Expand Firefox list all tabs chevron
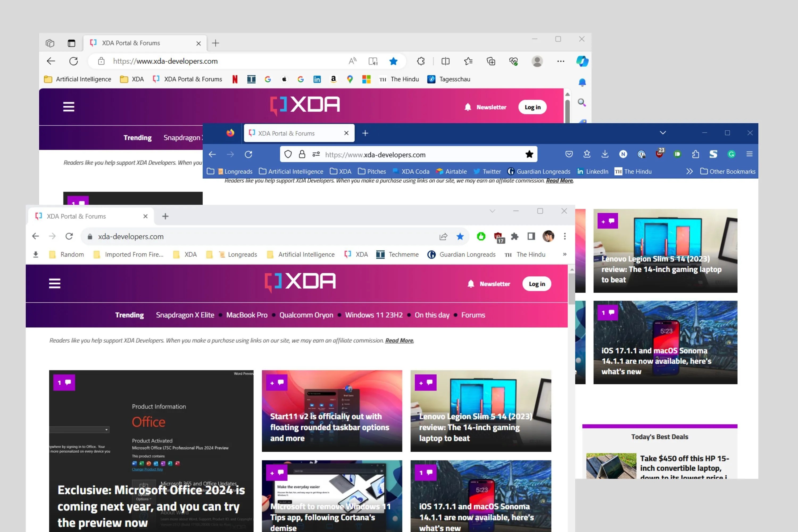The height and width of the screenshot is (532, 798). coord(663,133)
